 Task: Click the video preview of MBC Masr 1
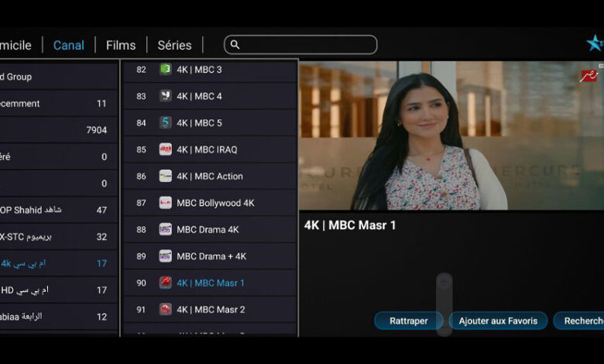pyautogui.click(x=451, y=136)
